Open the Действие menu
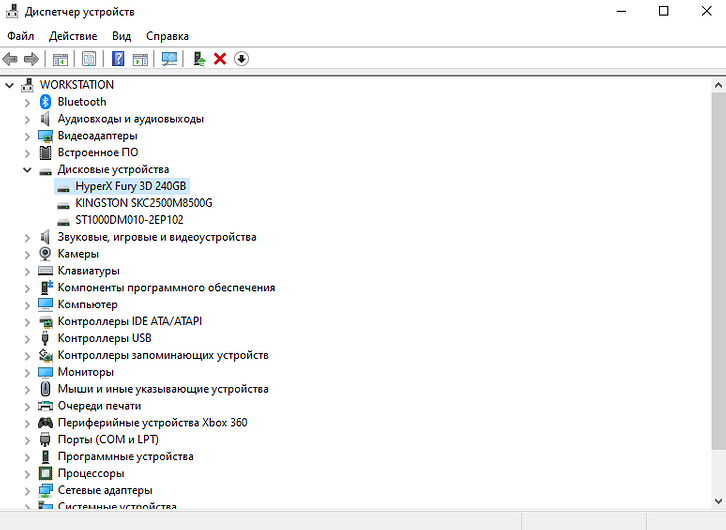 (x=72, y=36)
